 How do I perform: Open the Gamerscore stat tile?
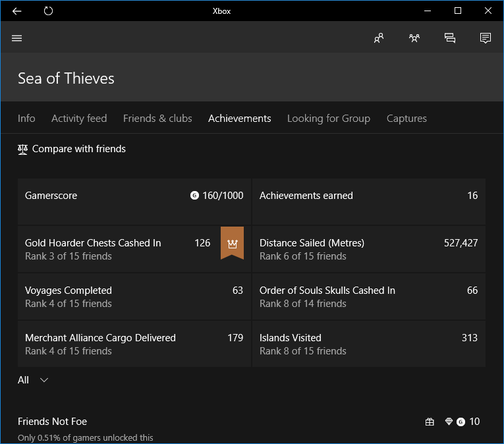click(134, 202)
